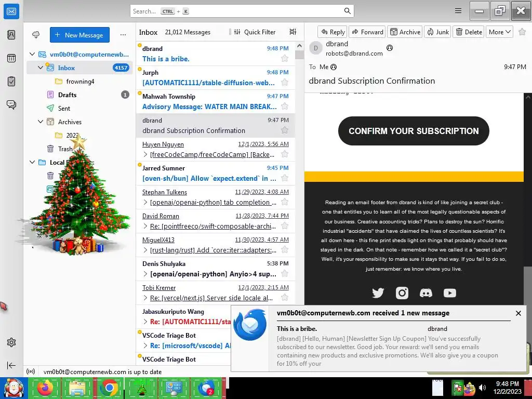
Task: Toggle star on Jarred Sumner message
Action: [285, 178]
